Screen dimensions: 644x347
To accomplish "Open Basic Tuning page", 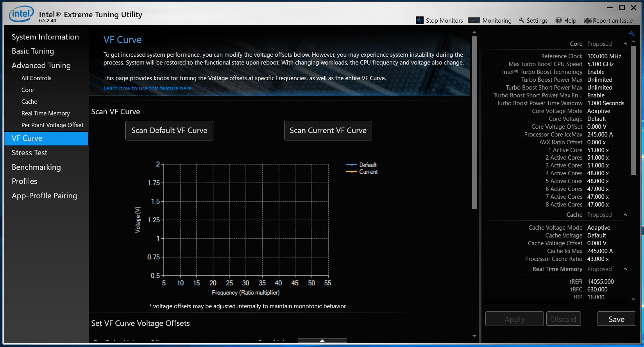I will 33,51.
